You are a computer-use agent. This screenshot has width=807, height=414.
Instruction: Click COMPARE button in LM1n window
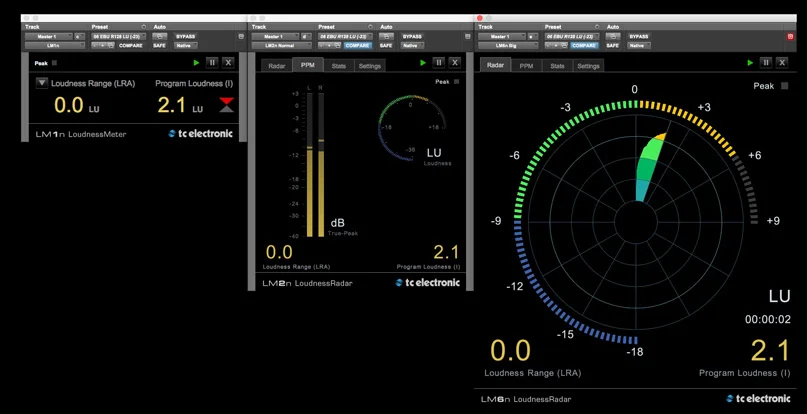[x=131, y=45]
